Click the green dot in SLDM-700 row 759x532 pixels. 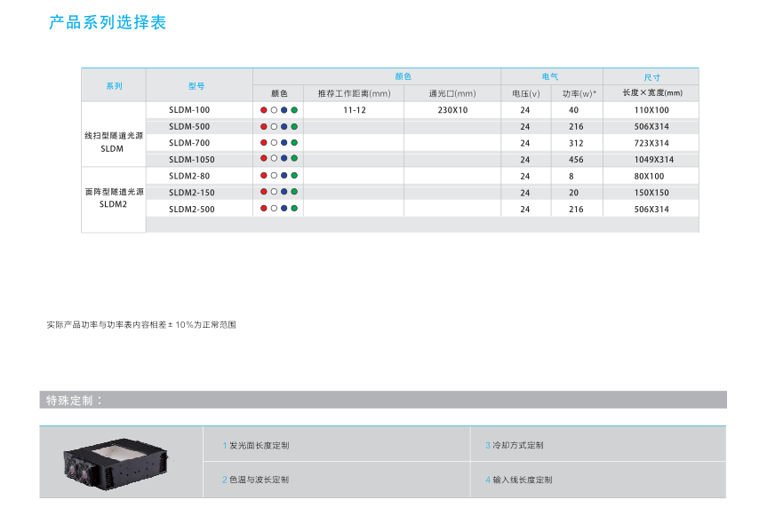click(294, 143)
